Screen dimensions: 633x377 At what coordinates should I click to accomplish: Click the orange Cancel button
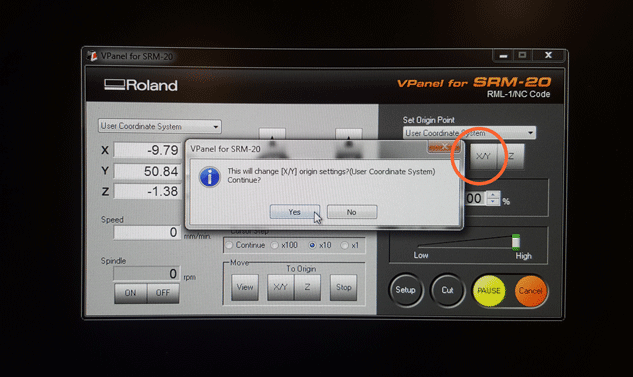tap(530, 291)
